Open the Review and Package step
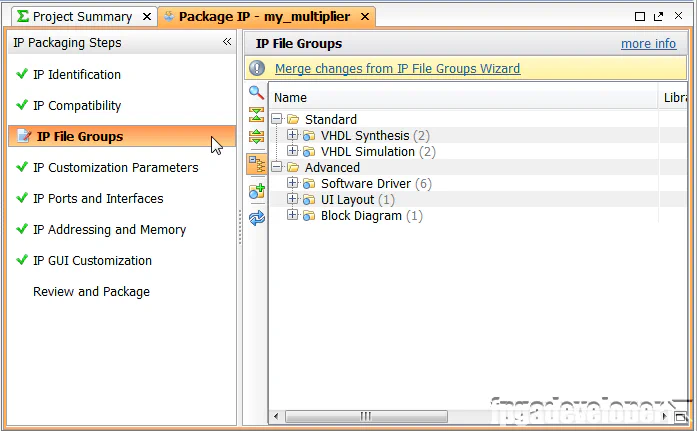This screenshot has width=697, height=431. [x=91, y=291]
